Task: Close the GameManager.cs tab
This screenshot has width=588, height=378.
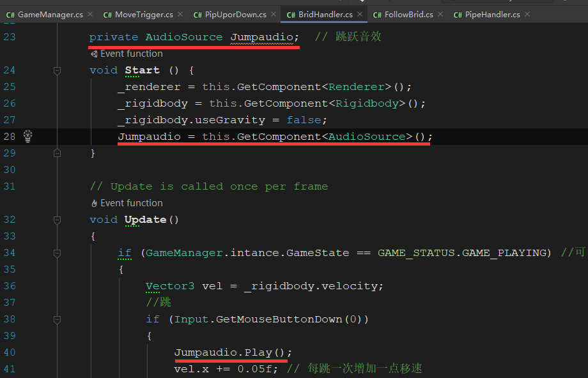Action: 90,14
